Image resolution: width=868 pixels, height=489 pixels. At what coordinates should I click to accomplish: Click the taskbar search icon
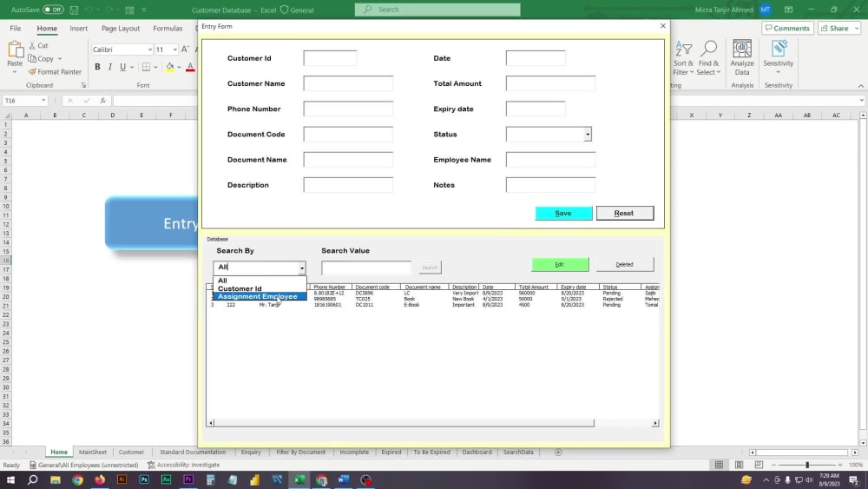tap(33, 479)
